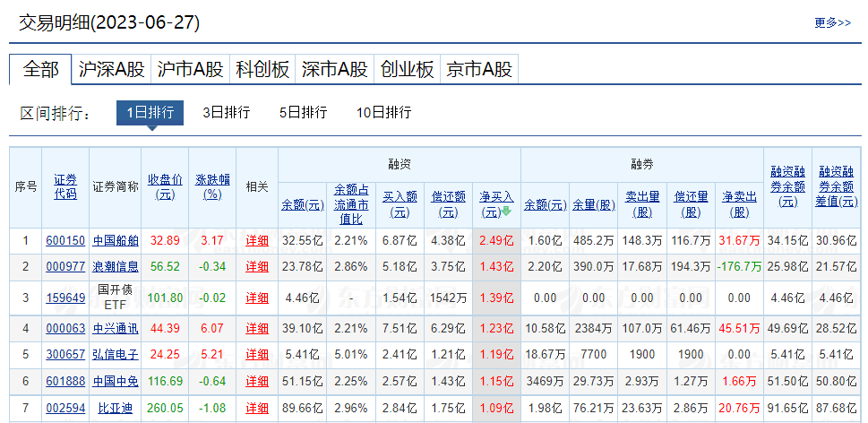Switch to the 沪市A股 tab
Viewport: 868px width, 423px height.
190,69
